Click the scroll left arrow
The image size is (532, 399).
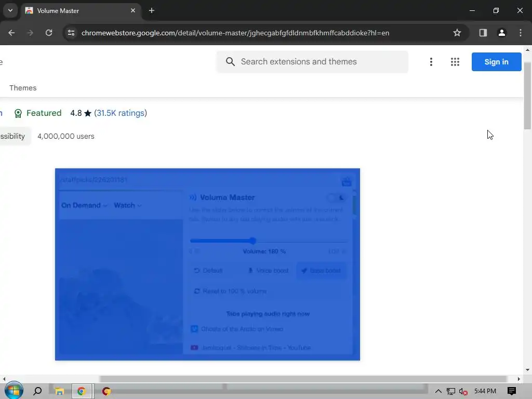[4, 379]
